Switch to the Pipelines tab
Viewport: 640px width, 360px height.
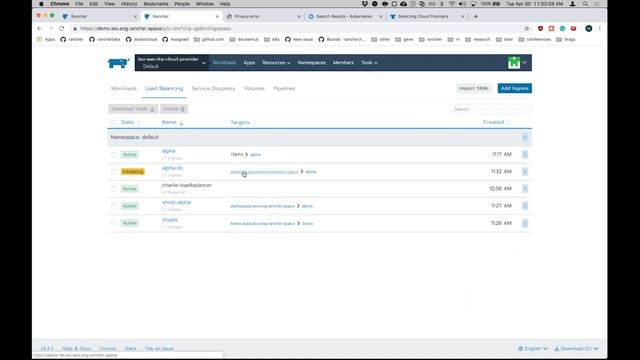click(x=284, y=89)
